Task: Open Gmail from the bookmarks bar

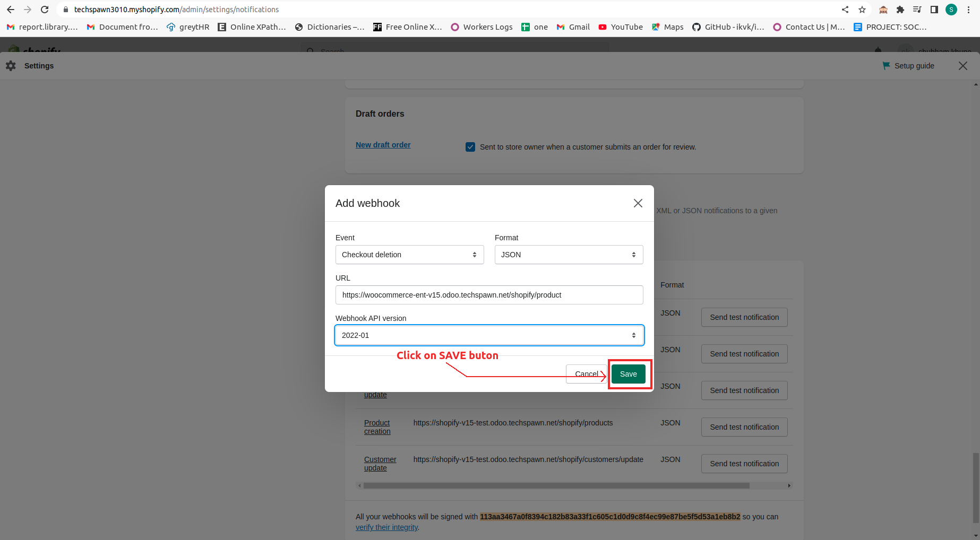Action: pyautogui.click(x=573, y=27)
